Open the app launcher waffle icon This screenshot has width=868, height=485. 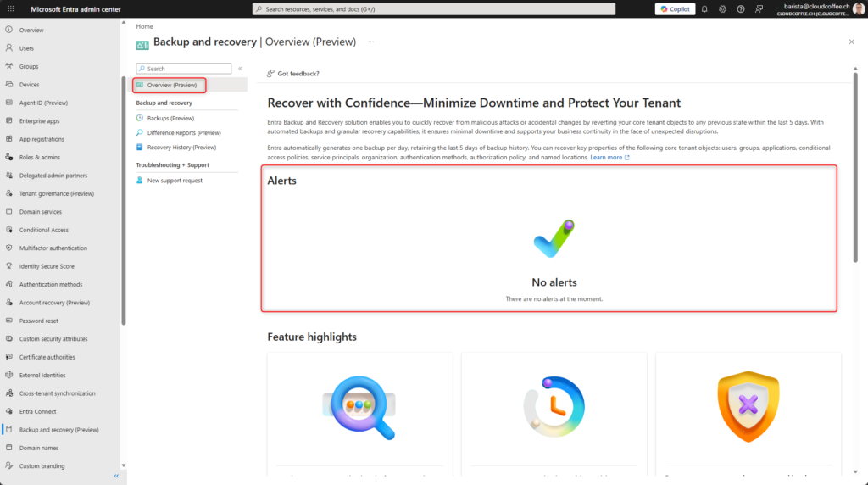pyautogui.click(x=10, y=8)
